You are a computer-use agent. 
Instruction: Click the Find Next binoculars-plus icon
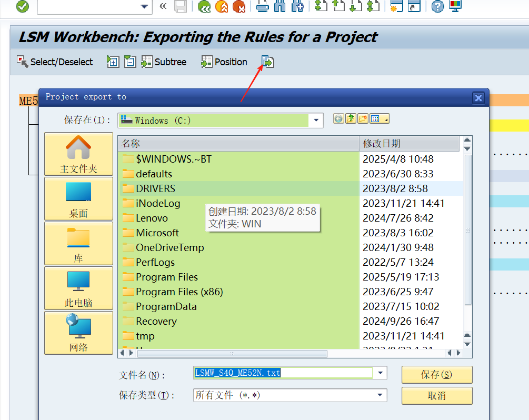(x=297, y=6)
